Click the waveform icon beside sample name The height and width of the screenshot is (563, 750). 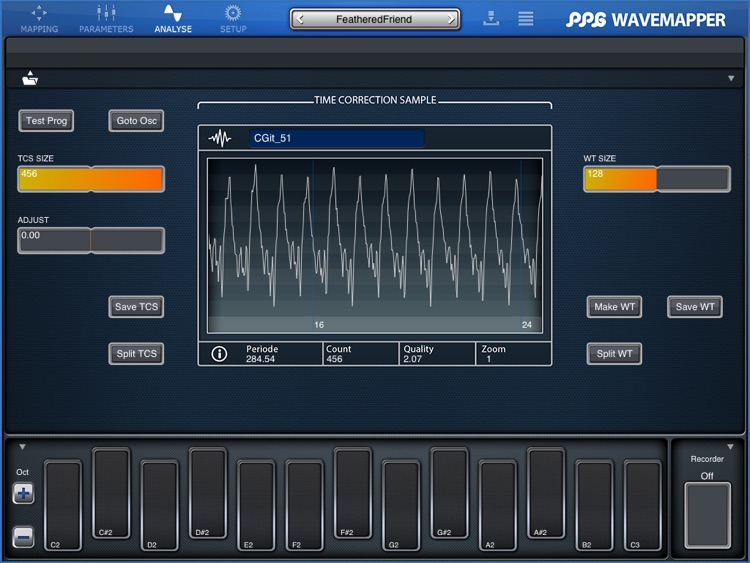click(x=220, y=138)
